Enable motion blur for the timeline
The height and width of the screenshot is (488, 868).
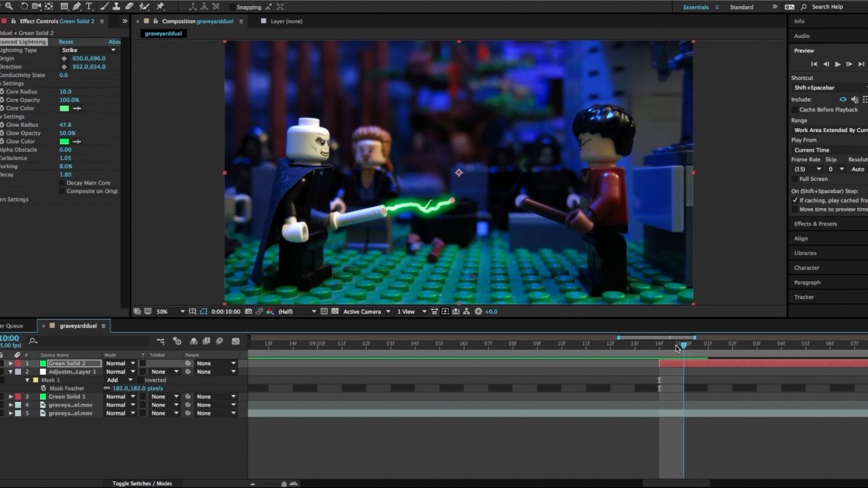tap(218, 341)
